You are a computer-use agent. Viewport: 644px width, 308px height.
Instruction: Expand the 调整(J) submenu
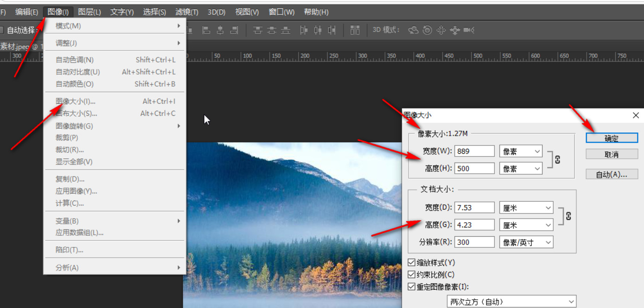click(114, 43)
